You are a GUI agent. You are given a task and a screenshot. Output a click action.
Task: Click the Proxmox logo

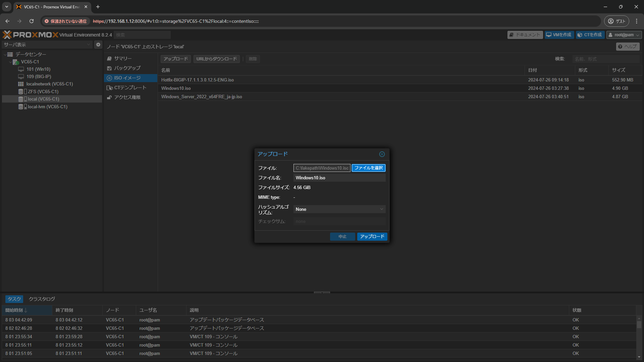pos(31,35)
